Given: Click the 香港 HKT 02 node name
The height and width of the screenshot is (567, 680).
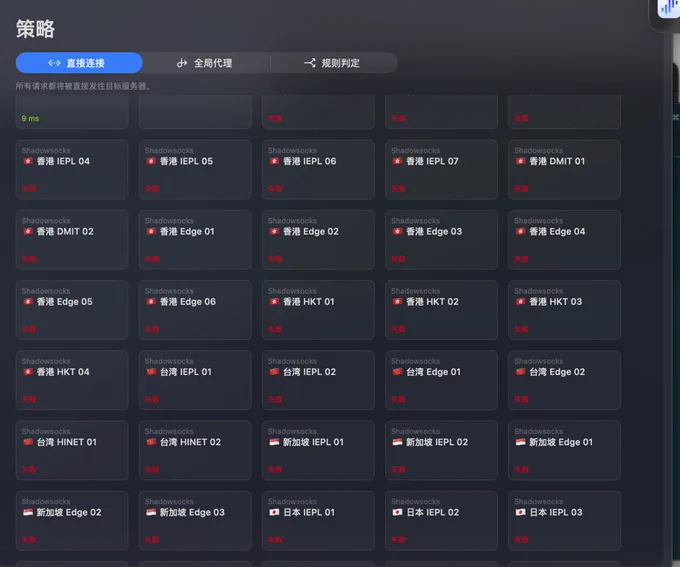Looking at the screenshot, I should (x=432, y=302).
